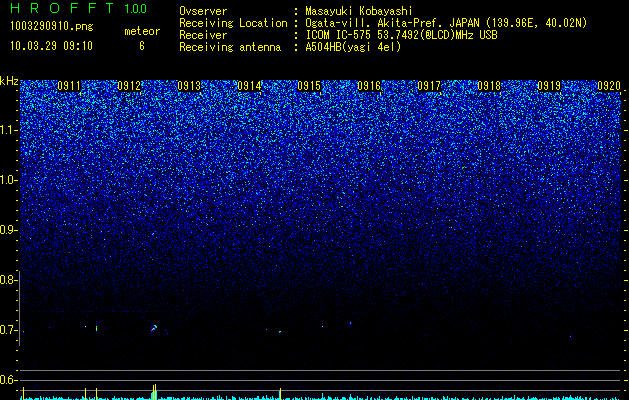The image size is (629, 400).
Task: Click the 0915 time marker
Action: 309,86
